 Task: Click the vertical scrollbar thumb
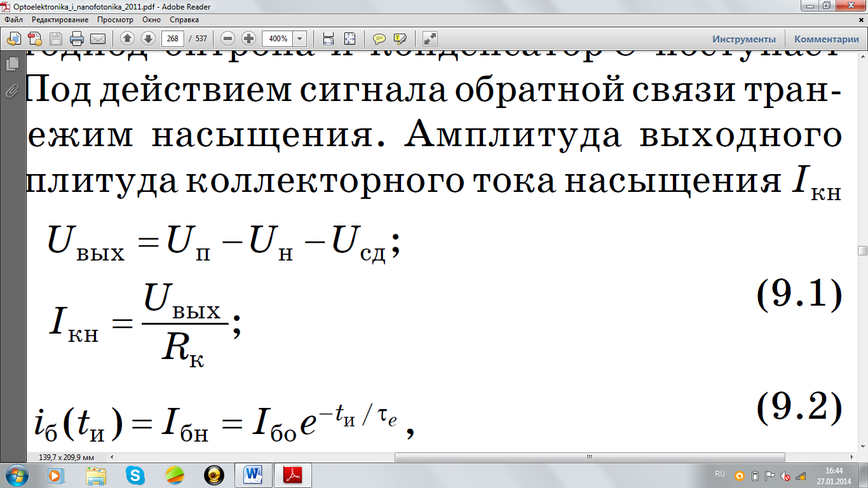coord(862,250)
